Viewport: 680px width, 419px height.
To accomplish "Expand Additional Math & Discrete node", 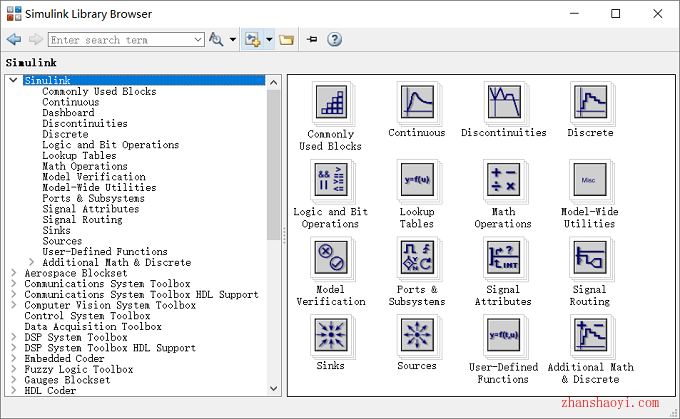I will 31,262.
